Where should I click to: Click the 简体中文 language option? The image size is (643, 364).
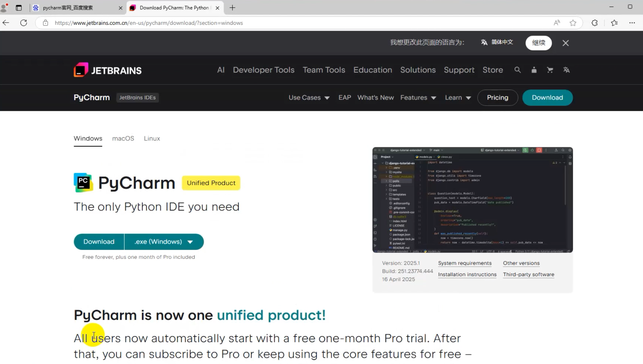tap(502, 42)
